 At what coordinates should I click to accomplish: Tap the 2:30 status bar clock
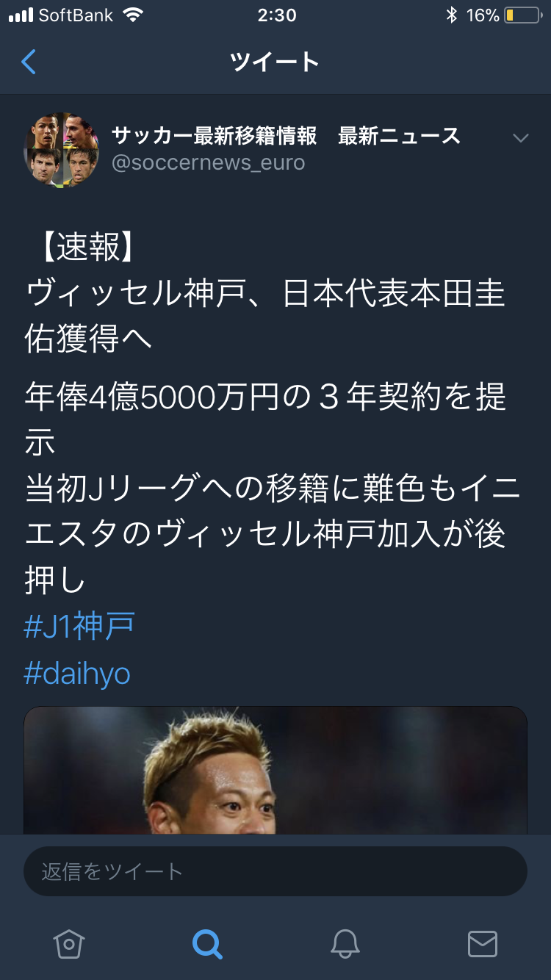277,15
